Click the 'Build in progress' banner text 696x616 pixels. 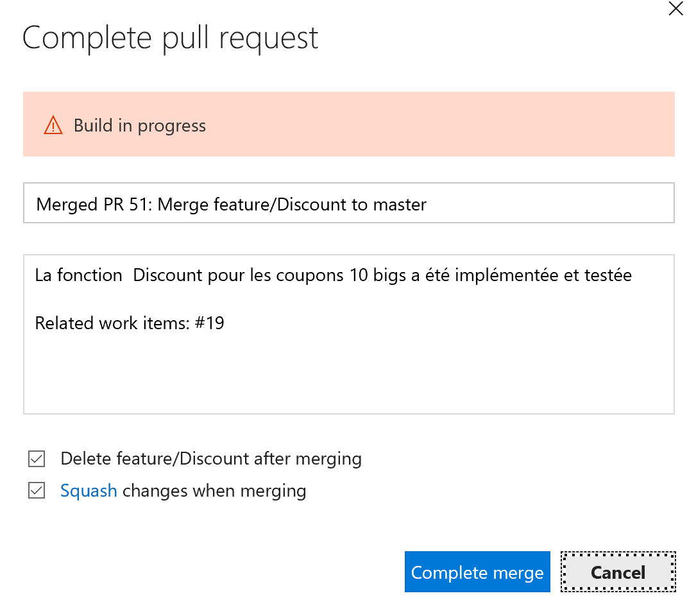pos(140,125)
